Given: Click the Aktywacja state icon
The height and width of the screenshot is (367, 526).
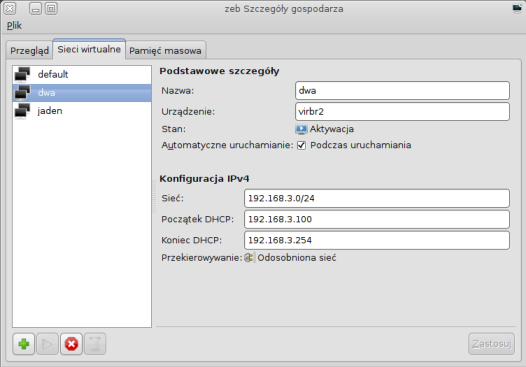Looking at the screenshot, I should (301, 129).
